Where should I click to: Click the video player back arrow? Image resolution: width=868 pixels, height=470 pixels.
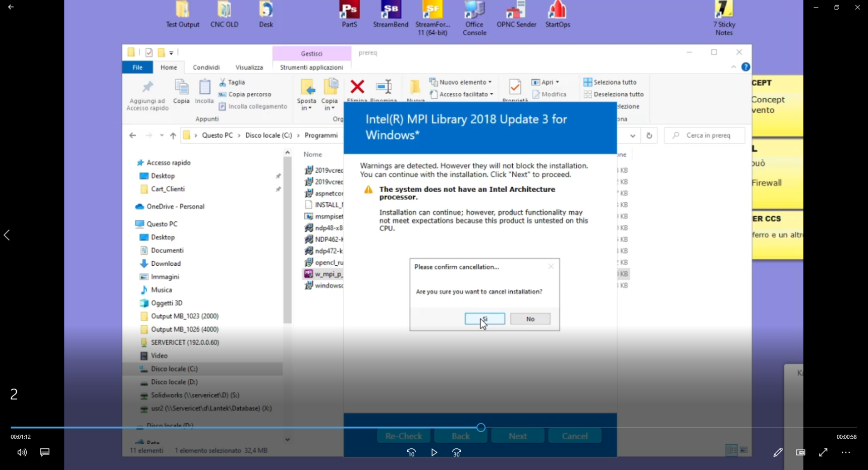pyautogui.click(x=11, y=7)
